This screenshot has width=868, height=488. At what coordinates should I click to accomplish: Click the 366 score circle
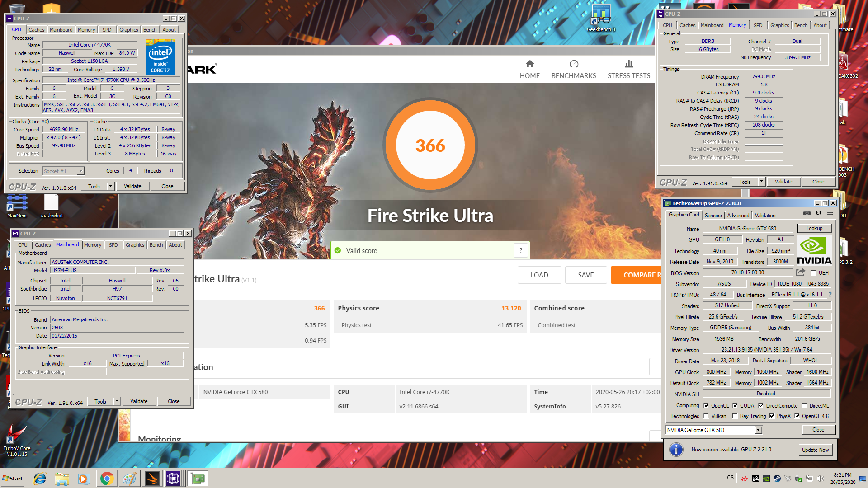pos(430,145)
